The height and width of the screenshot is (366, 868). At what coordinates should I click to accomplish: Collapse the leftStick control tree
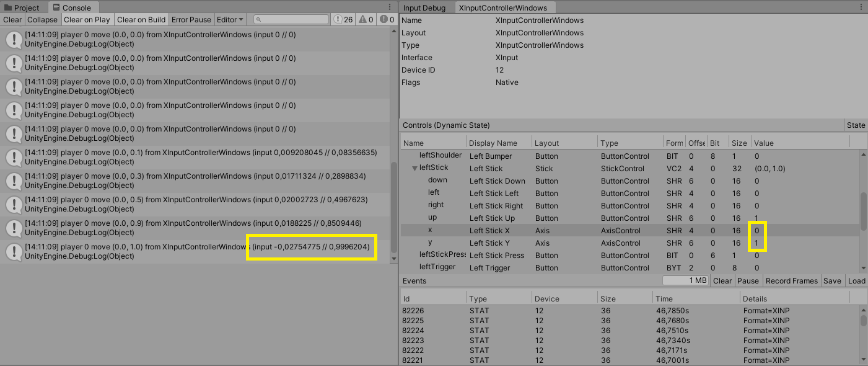coord(414,167)
